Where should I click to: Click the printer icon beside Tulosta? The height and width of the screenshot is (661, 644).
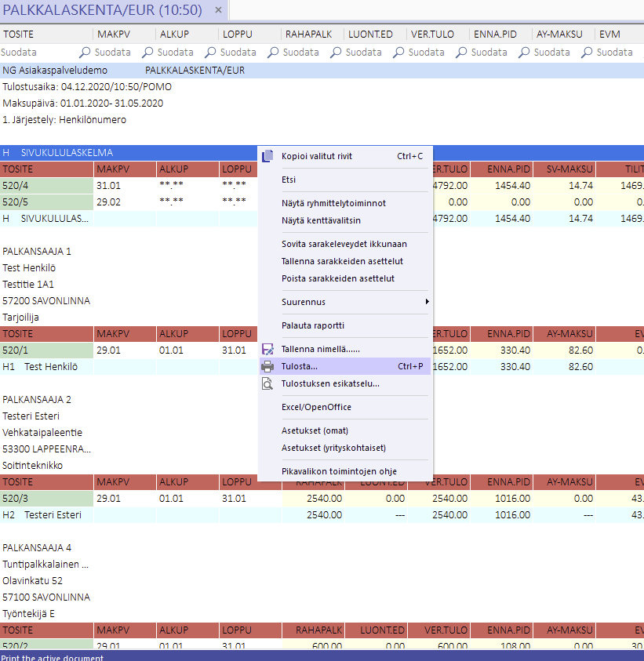[x=267, y=366]
